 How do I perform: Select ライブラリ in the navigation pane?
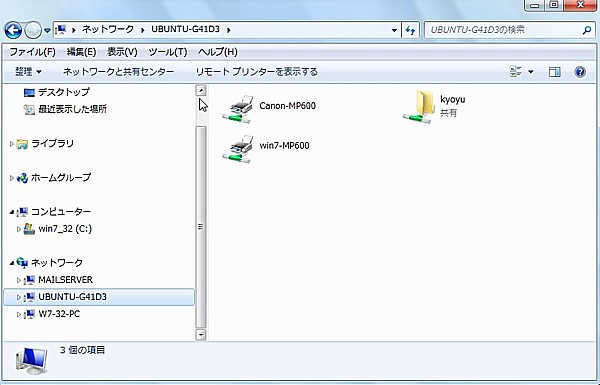[x=52, y=144]
